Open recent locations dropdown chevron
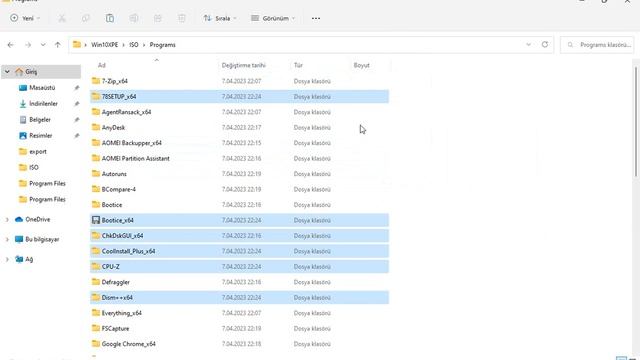Viewport: 640px width, 360px height. [43, 45]
